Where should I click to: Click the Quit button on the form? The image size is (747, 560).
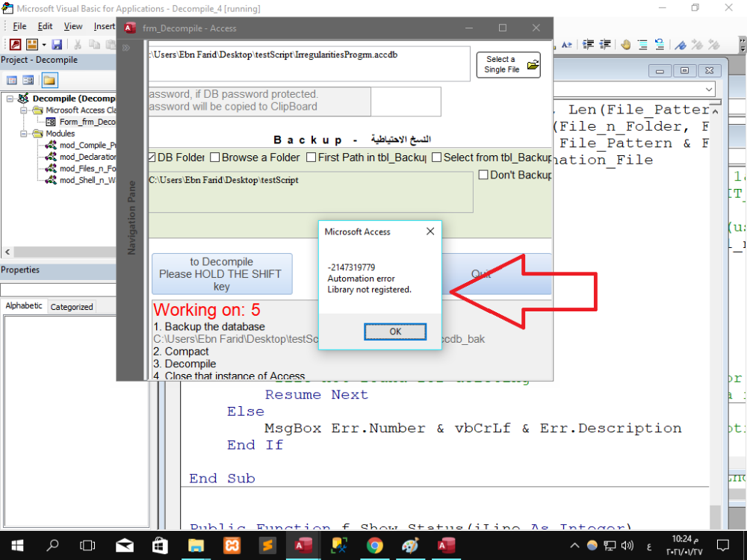497,274
